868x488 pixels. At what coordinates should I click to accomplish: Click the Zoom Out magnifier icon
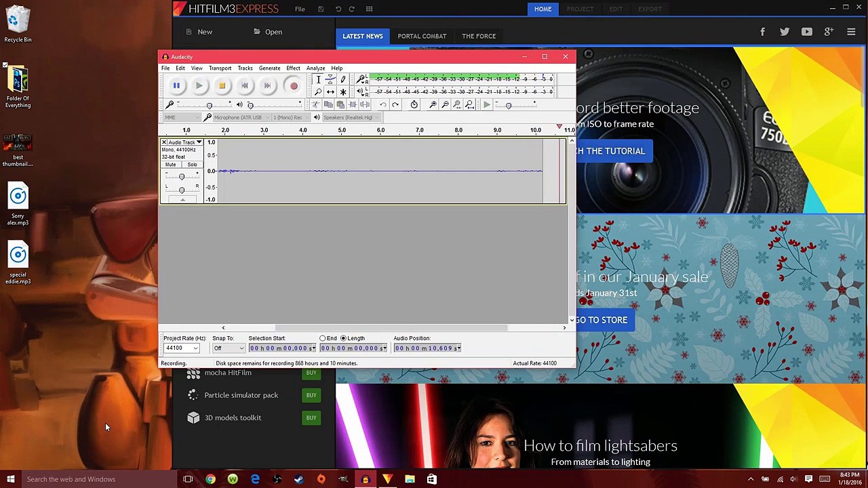pyautogui.click(x=445, y=104)
